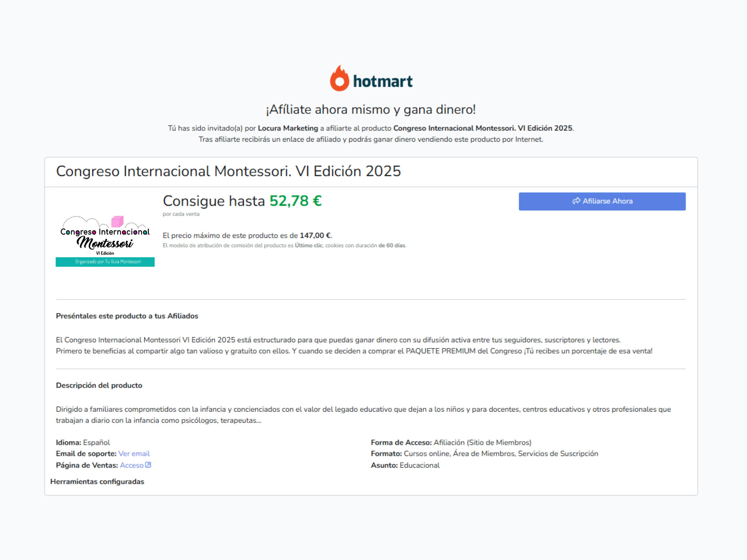Click the Herramientas configuradas heading
The image size is (747, 560).
tap(97, 482)
